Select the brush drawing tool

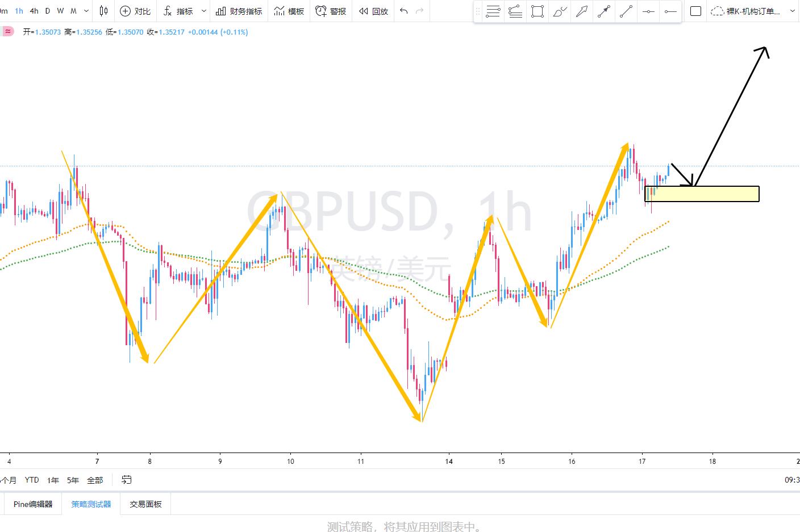(x=560, y=11)
